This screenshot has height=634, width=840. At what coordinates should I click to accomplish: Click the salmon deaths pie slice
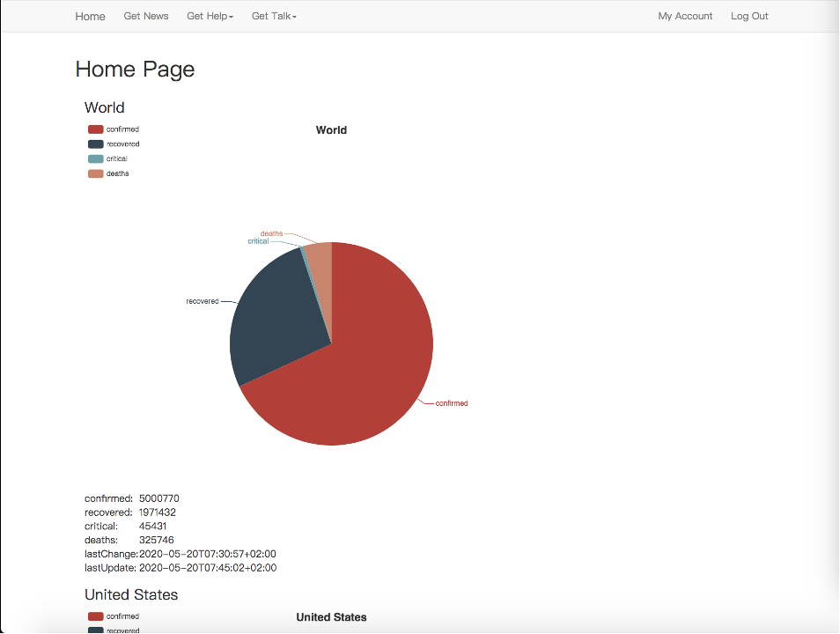click(x=321, y=256)
